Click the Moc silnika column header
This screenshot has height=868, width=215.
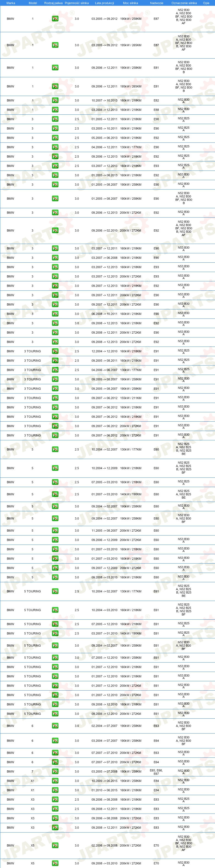tap(130, 3)
